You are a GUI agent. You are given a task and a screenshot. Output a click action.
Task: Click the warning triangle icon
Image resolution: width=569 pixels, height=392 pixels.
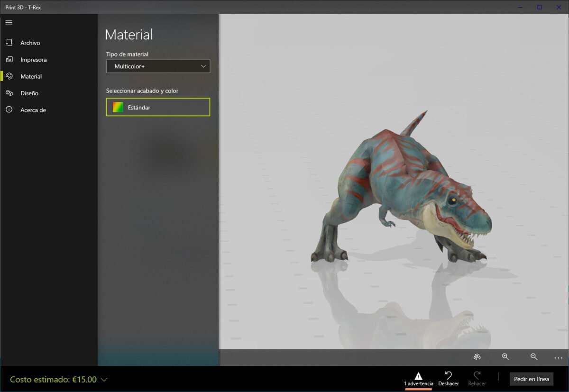(419, 374)
